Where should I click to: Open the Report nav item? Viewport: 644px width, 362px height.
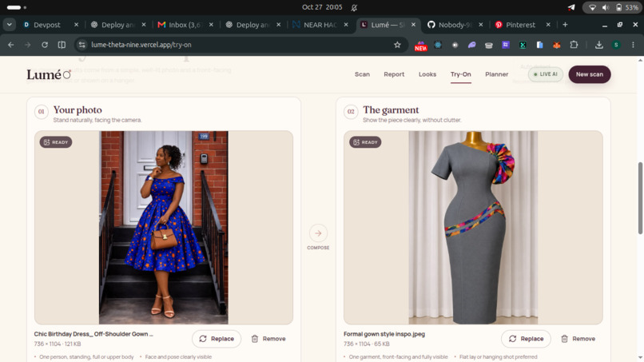(x=394, y=74)
